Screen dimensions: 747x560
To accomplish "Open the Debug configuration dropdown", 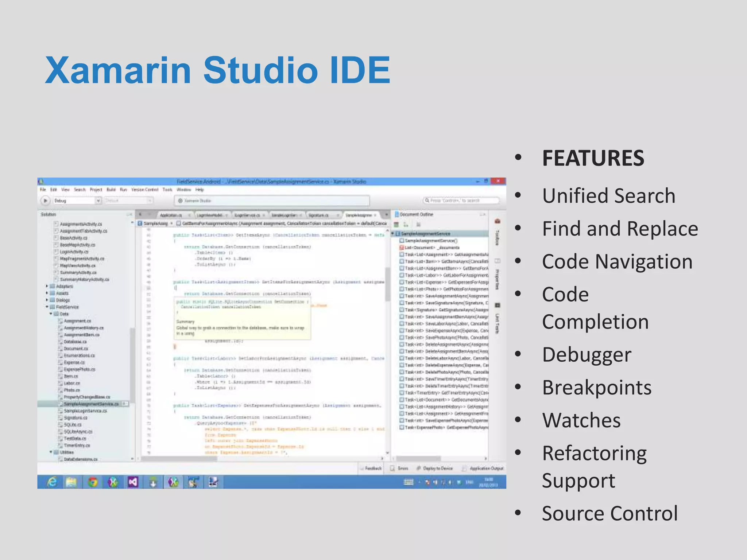I will coord(98,201).
